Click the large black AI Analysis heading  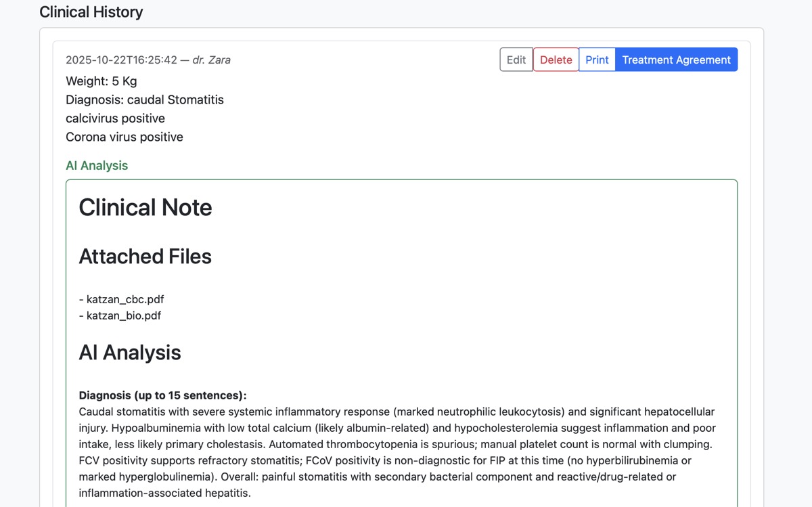[x=130, y=353]
